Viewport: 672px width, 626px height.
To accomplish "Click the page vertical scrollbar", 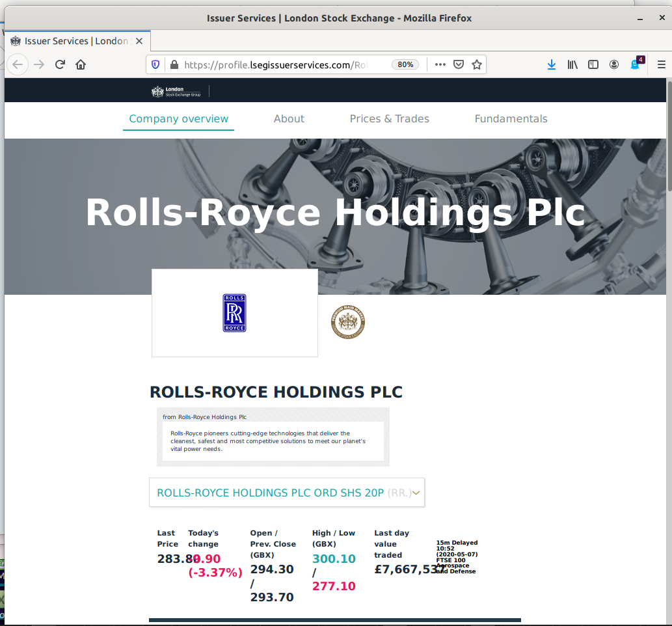I will coord(669,135).
